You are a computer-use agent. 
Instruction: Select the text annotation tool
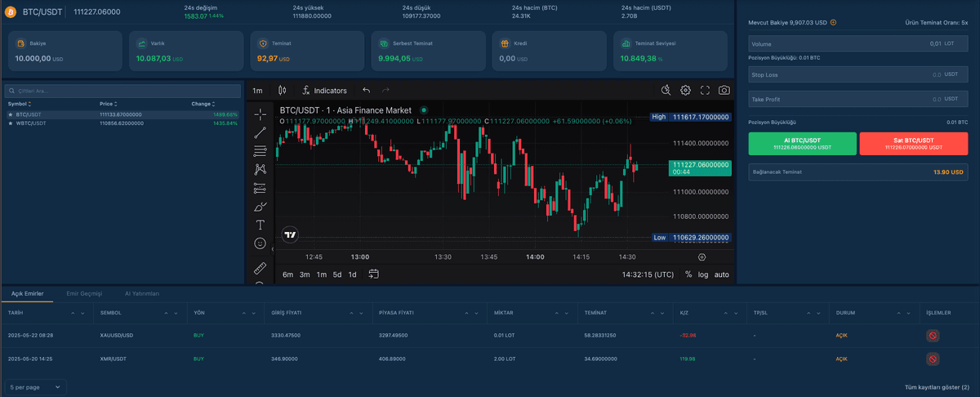(x=261, y=225)
